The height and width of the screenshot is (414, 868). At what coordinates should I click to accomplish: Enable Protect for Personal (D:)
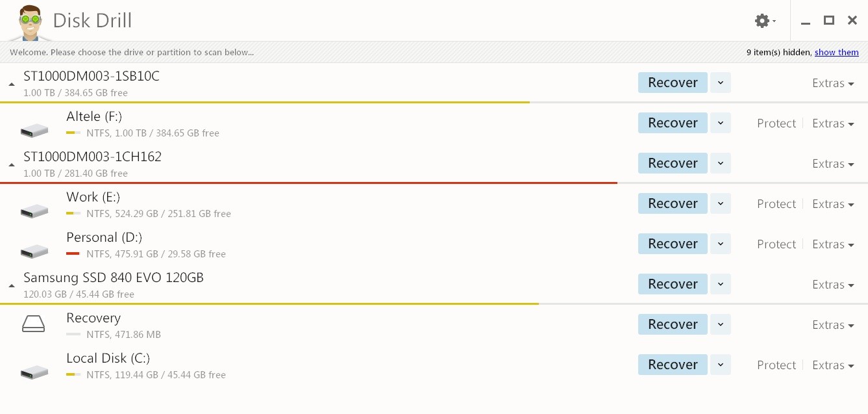point(776,244)
